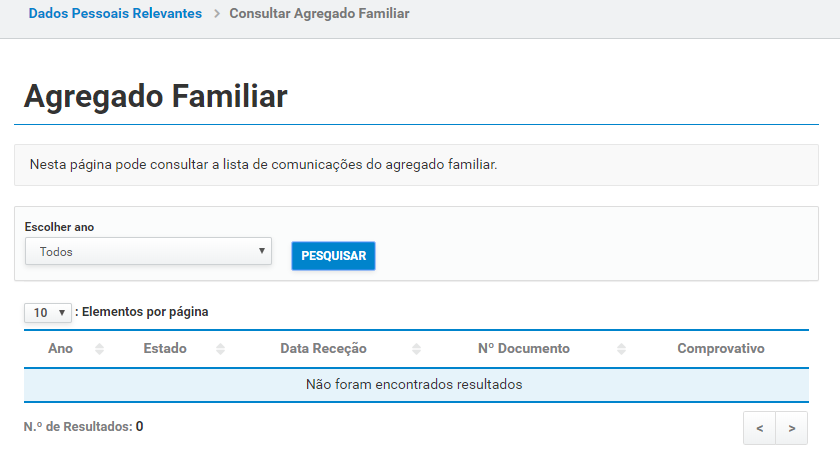Click the Data Receção column header text
This screenshot has height=475, width=840.
coord(323,349)
